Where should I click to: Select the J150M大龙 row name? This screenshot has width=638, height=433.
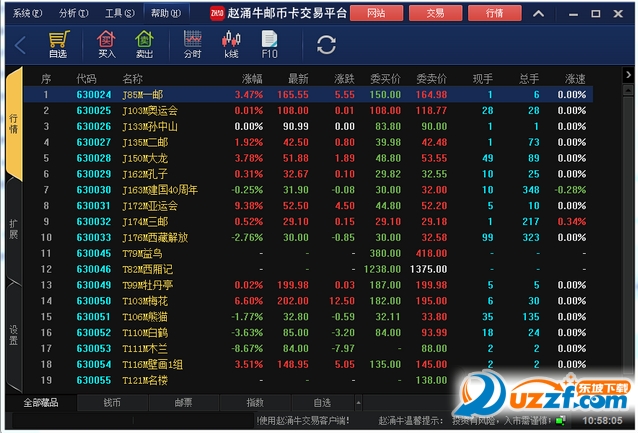tap(145, 158)
